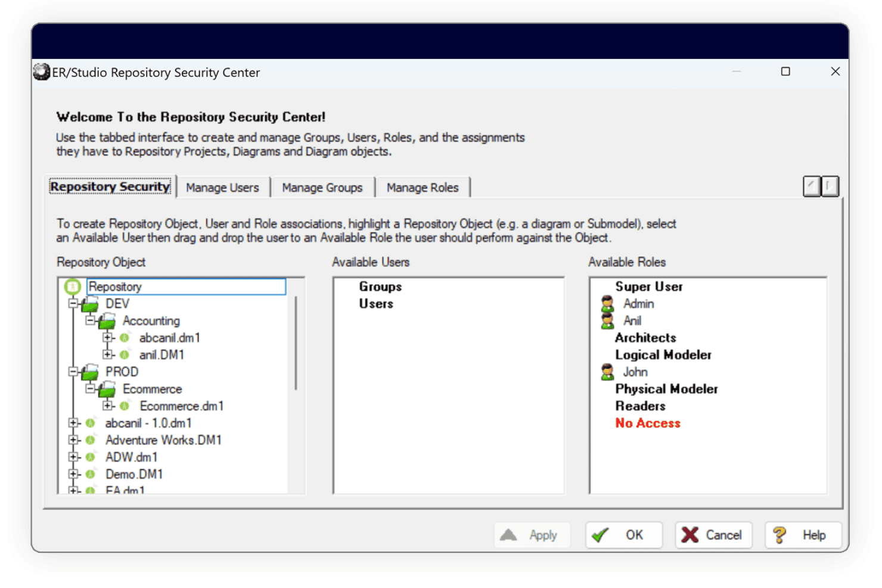882x588 pixels.
Task: Select the Logical Modeler role
Action: (663, 355)
